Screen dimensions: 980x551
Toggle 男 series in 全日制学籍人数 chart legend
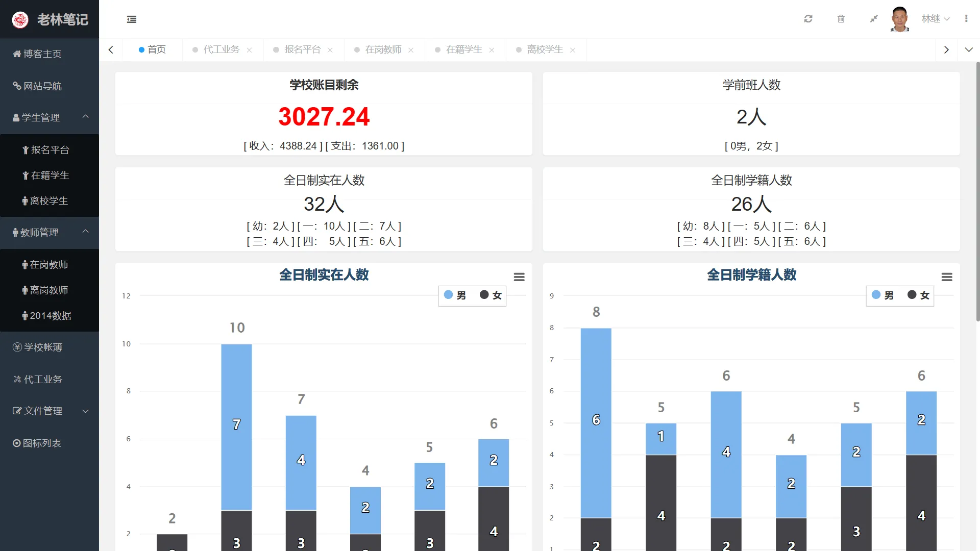(x=883, y=295)
